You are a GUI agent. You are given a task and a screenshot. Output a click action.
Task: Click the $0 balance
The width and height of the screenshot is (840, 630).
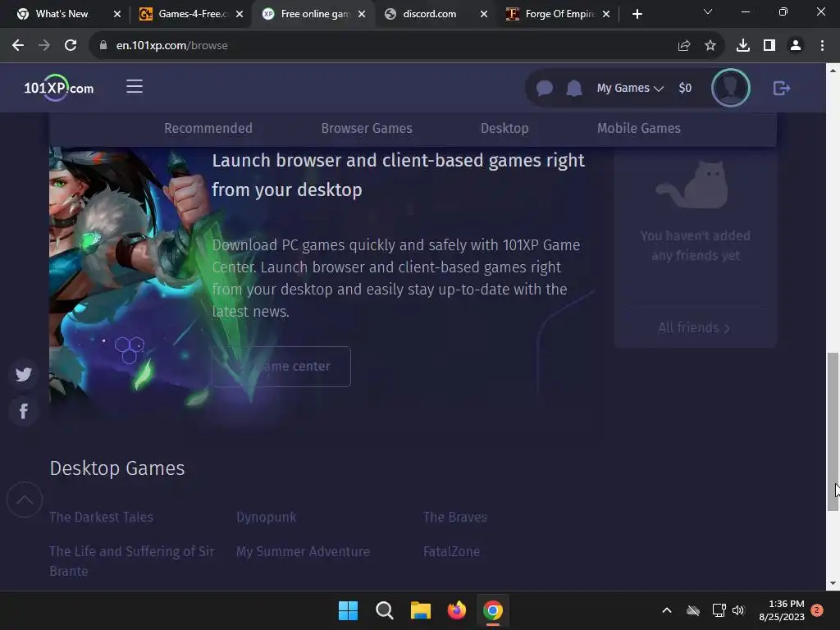pyautogui.click(x=685, y=88)
